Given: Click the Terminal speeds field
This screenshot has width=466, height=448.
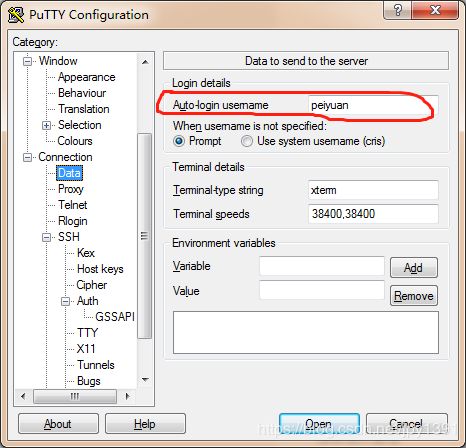Looking at the screenshot, I should [373, 214].
